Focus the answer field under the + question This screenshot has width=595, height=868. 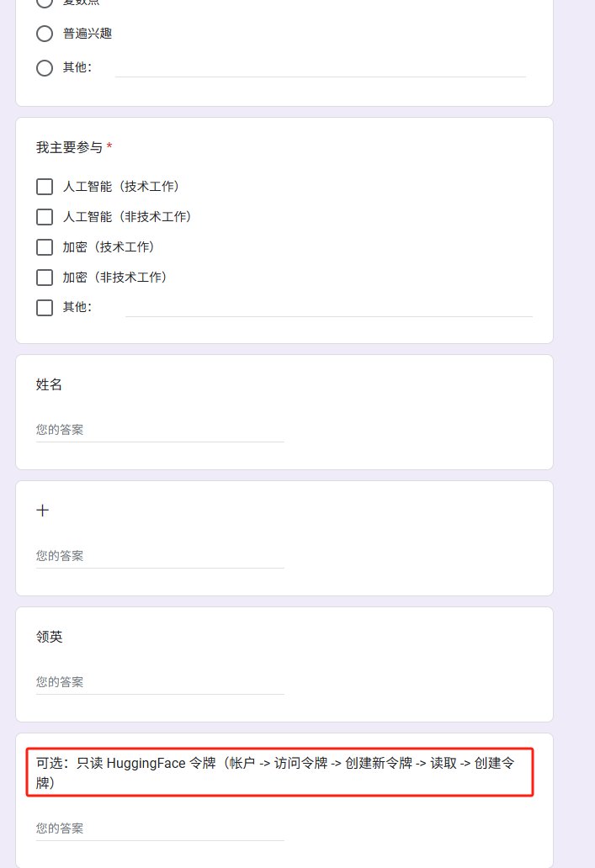(160, 556)
